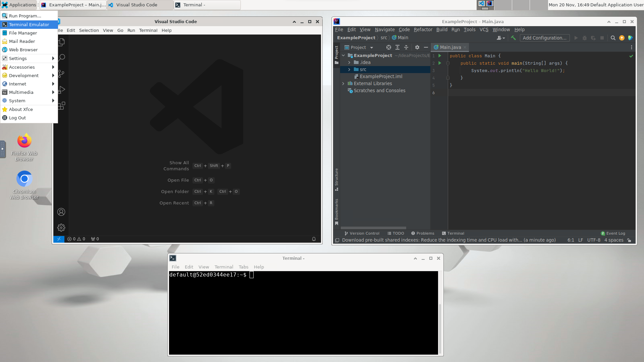Expand the .idea folder in Project tree
The height and width of the screenshot is (362, 644).
click(x=349, y=62)
